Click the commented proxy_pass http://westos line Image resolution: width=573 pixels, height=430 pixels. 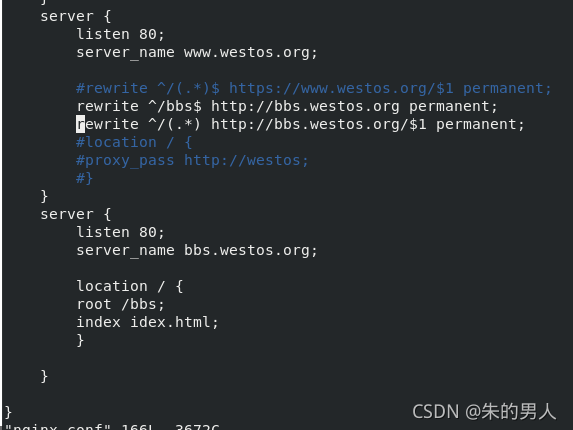[192, 160]
